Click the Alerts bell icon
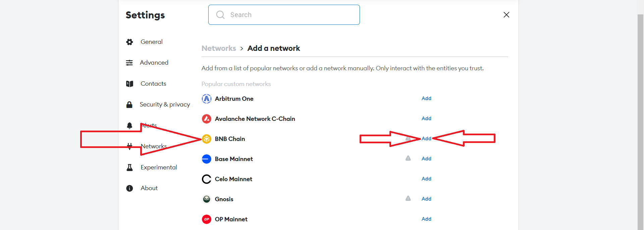644x230 pixels. point(129,126)
